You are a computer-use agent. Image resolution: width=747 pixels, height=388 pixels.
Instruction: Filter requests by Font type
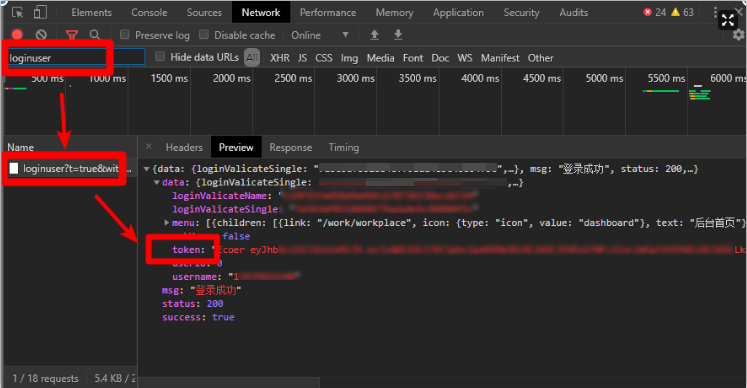click(x=413, y=58)
